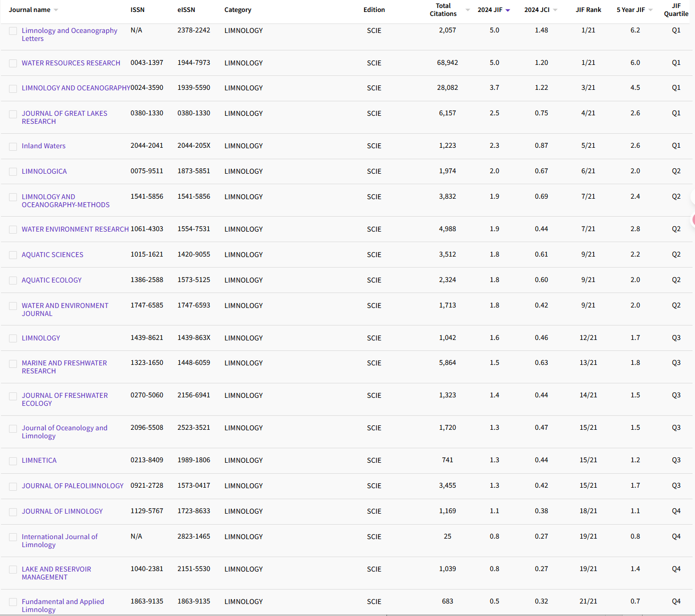The image size is (695, 616).
Task: Check the LIMNETICA row checkbox
Action: tap(13, 461)
